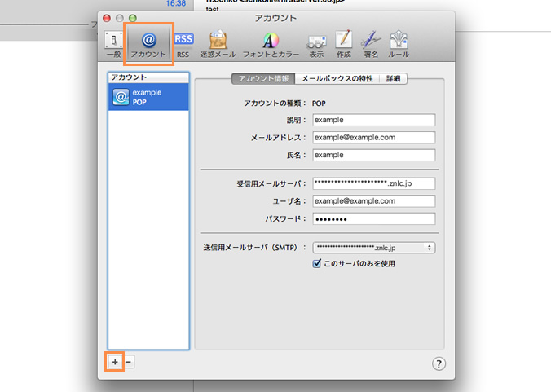Click the パスワード field

coord(373,219)
